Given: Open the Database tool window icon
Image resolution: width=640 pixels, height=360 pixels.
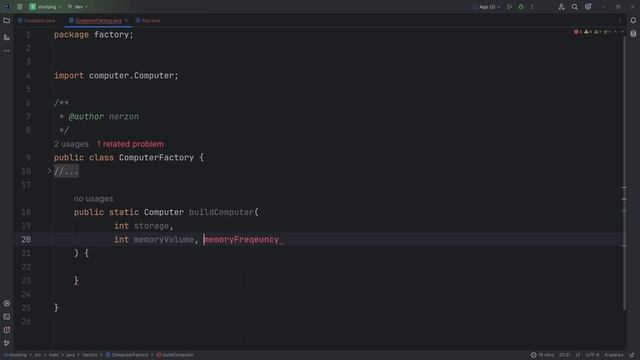Looking at the screenshot, I should click(x=633, y=33).
